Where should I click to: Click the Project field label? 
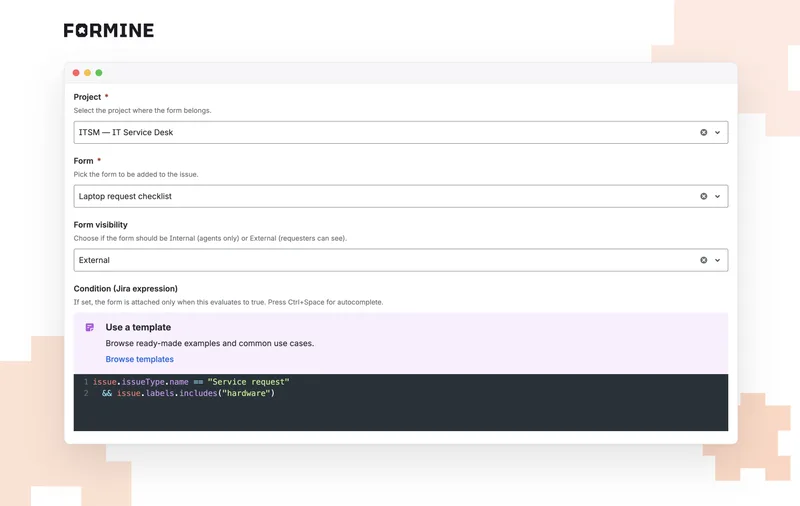[87, 97]
